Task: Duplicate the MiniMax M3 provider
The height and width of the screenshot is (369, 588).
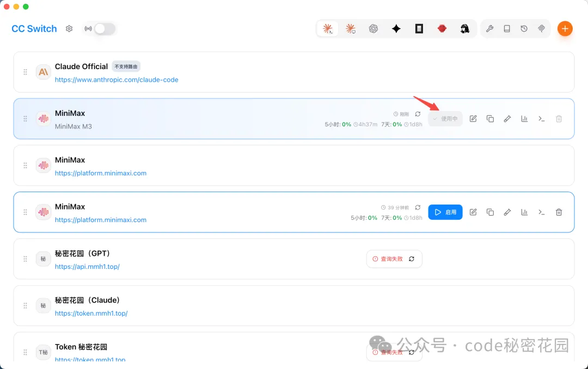Action: (x=490, y=119)
